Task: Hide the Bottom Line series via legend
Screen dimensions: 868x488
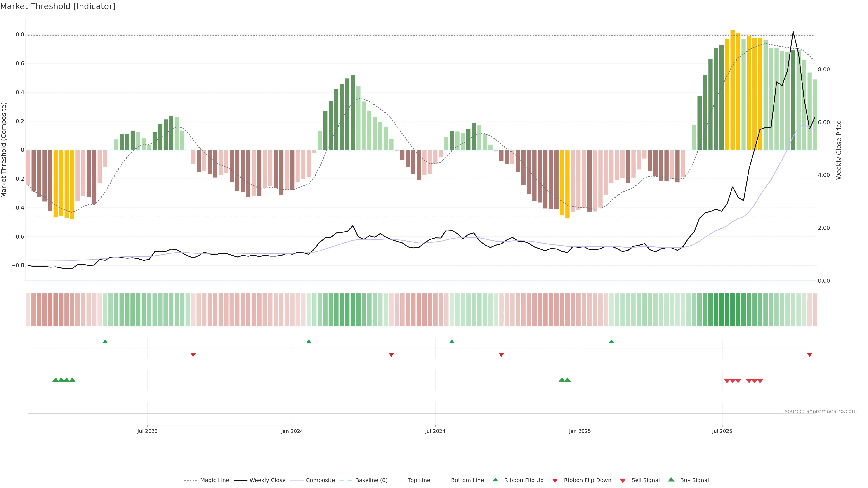Action: point(467,480)
